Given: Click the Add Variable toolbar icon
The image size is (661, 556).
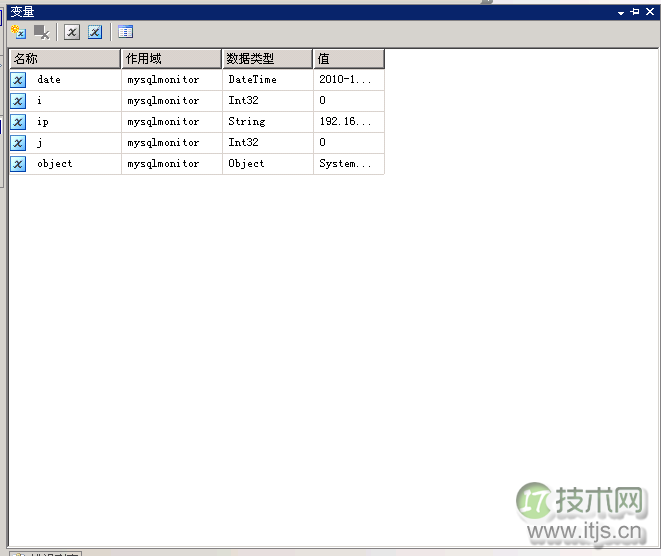Looking at the screenshot, I should 18,32.
